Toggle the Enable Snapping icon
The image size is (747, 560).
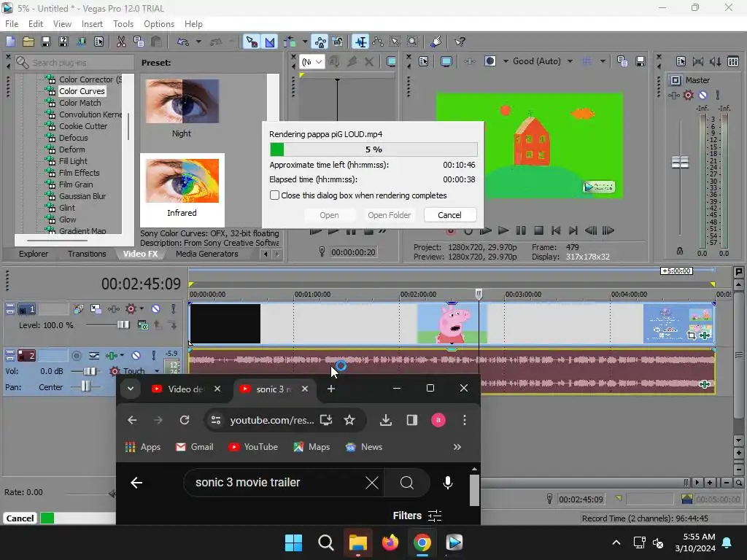(x=251, y=42)
